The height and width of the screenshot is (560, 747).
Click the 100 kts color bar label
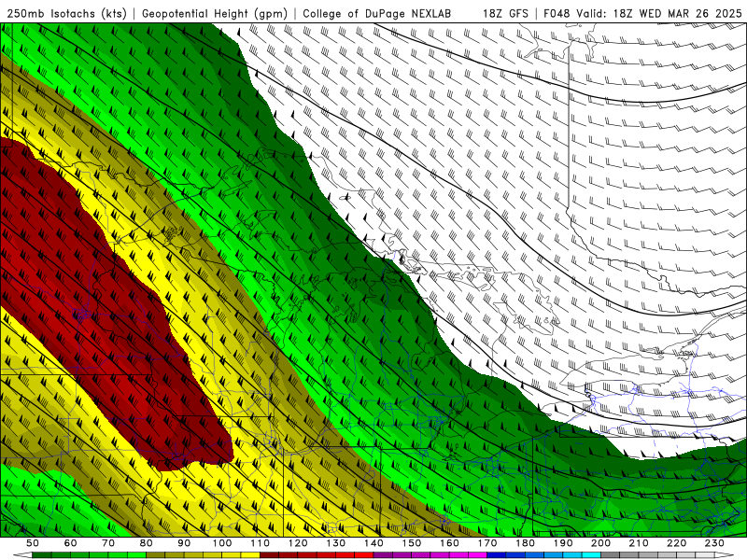222,543
